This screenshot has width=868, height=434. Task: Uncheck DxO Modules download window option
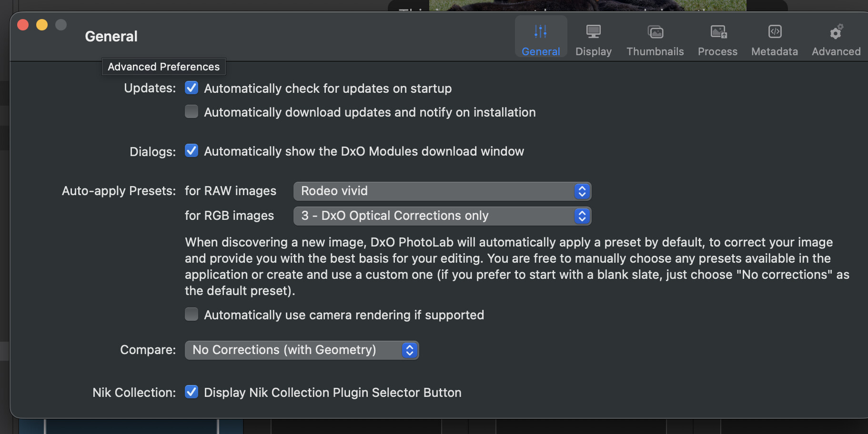(192, 150)
